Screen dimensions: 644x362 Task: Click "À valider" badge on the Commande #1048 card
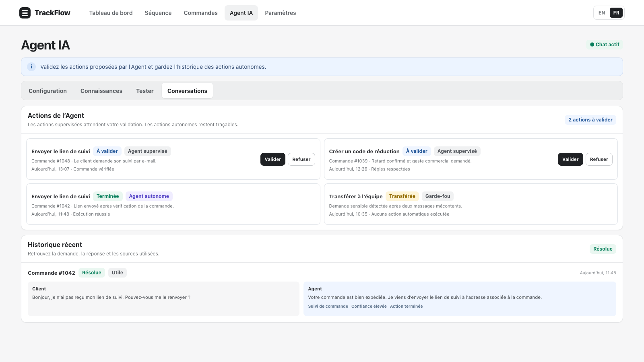pyautogui.click(x=107, y=151)
